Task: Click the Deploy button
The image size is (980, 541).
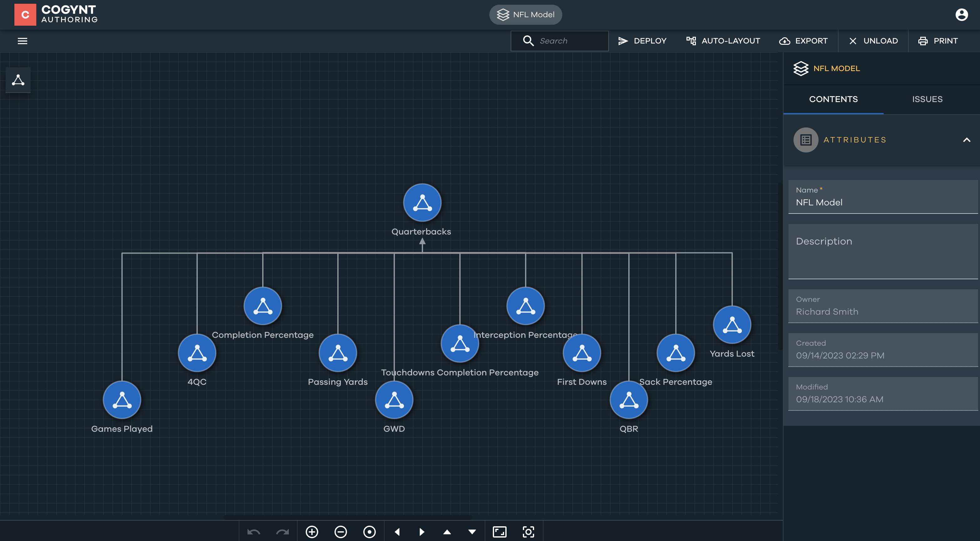Action: 643,41
